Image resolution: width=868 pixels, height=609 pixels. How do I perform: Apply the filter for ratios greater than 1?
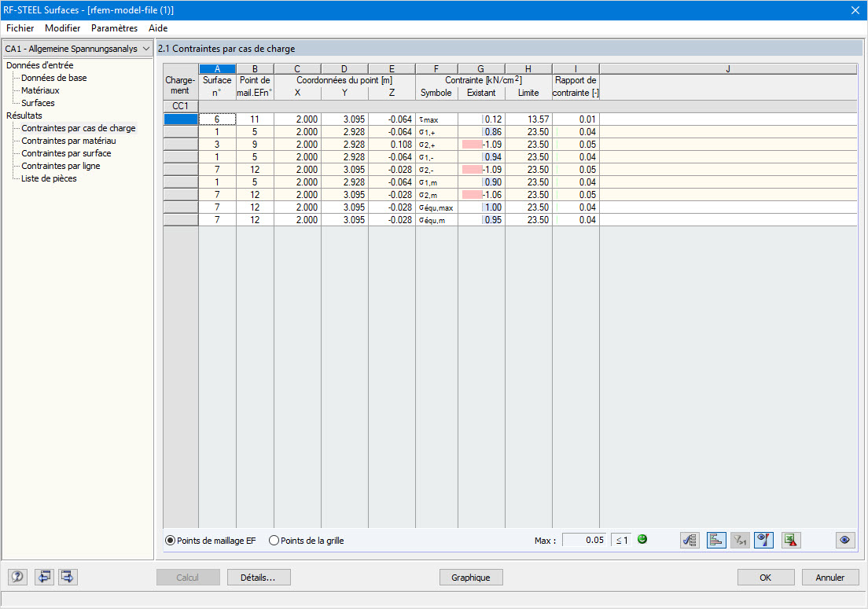[739, 540]
